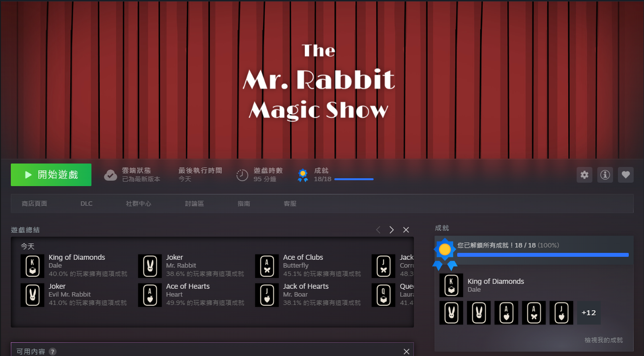
Task: Open the DLC tab
Action: 87,203
